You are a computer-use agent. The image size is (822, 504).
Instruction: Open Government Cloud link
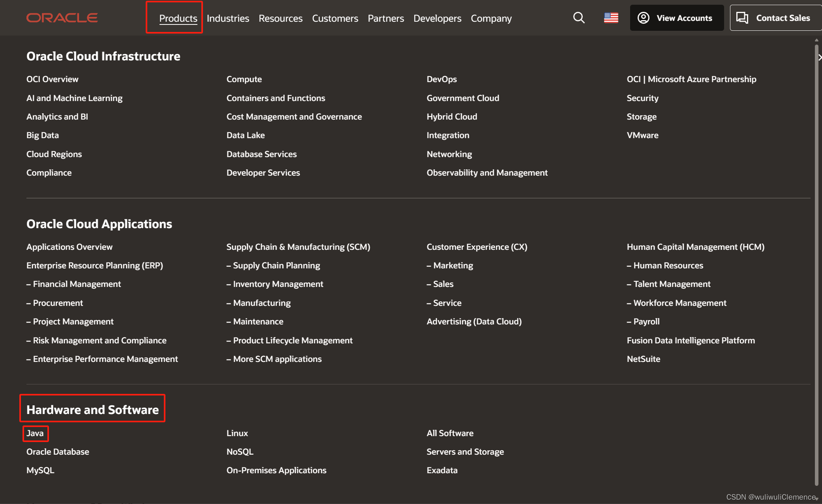click(x=463, y=98)
